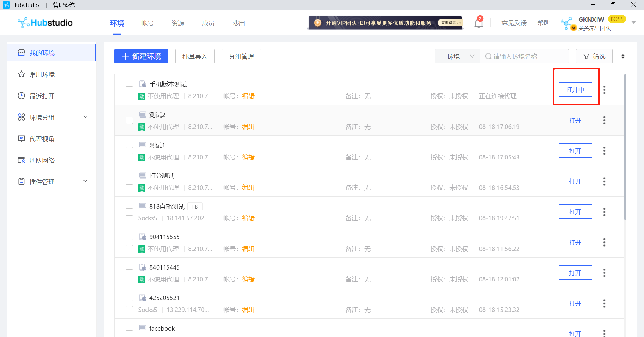Open 团队网络 in the sidebar
Image resolution: width=644 pixels, height=337 pixels.
pos(42,160)
